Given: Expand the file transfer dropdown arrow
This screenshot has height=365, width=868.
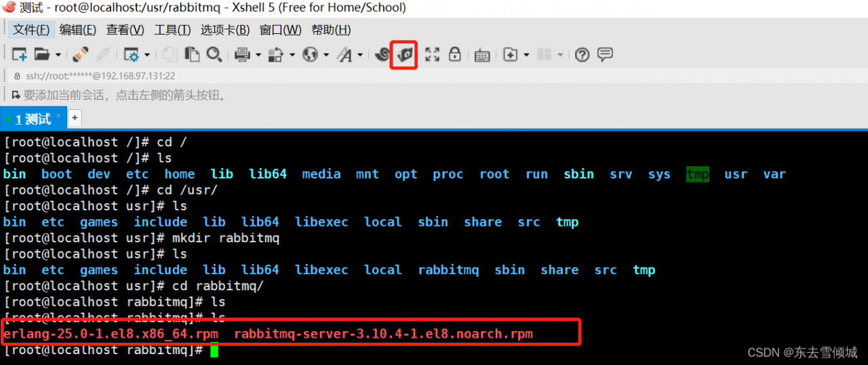Looking at the screenshot, I should pyautogui.click(x=292, y=56).
